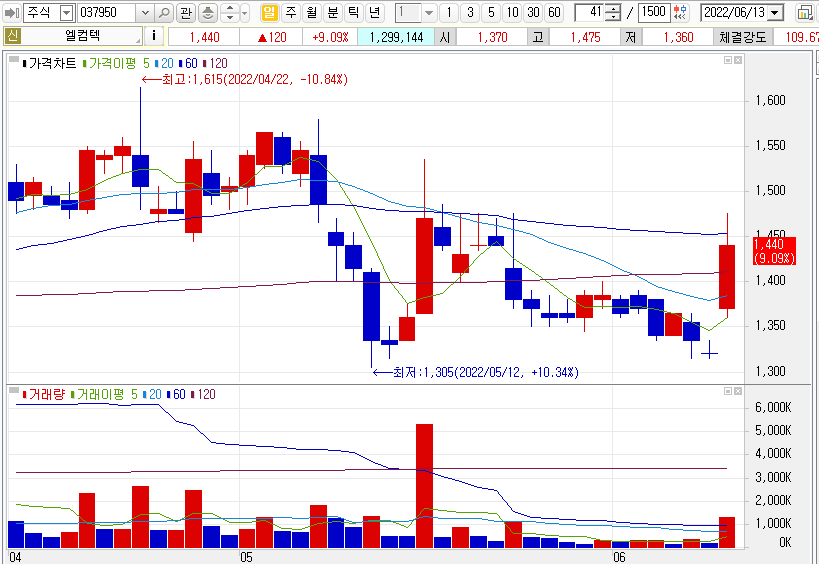Click the up-down arrows stock navigation icon
The width and height of the screenshot is (819, 564).
click(230, 12)
